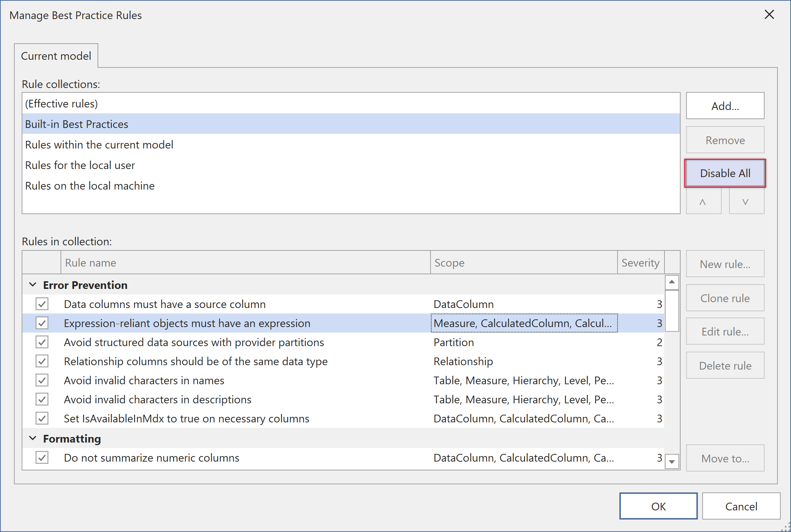This screenshot has width=791, height=532.
Task: Click the Disable All button
Action: (x=725, y=173)
